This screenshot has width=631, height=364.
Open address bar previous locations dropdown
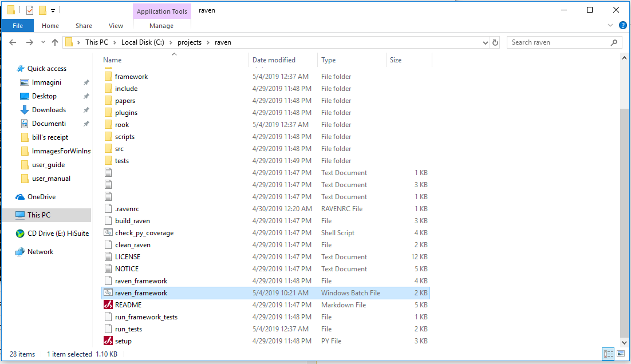pyautogui.click(x=485, y=42)
